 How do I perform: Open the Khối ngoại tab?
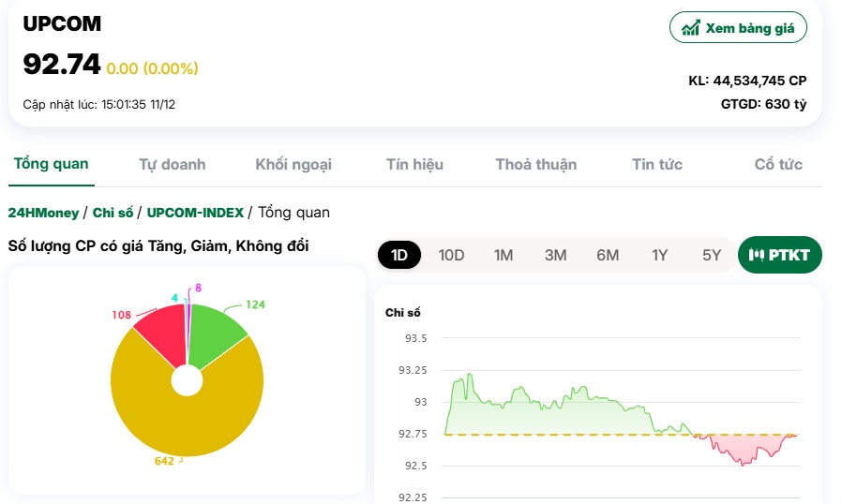(x=293, y=164)
